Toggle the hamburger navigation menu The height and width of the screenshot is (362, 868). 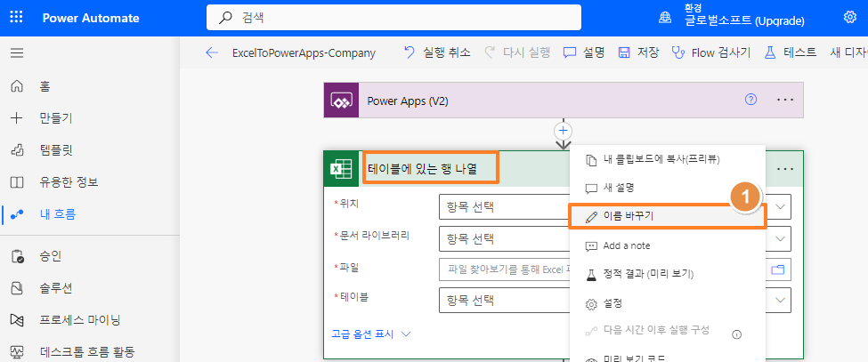17,53
